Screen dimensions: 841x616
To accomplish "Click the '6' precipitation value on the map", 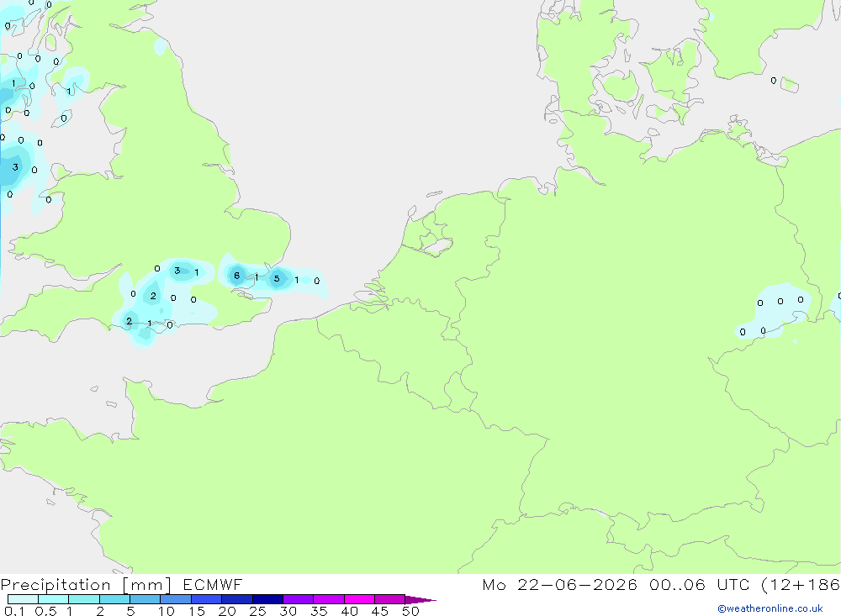I will tap(236, 276).
